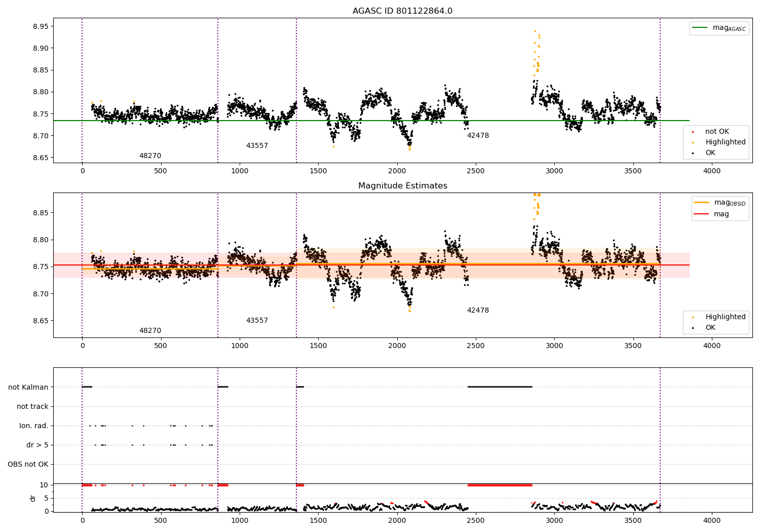The width and height of the screenshot is (760, 532).
Task: Click the orange mag OBSID legend line
Action: (702, 202)
